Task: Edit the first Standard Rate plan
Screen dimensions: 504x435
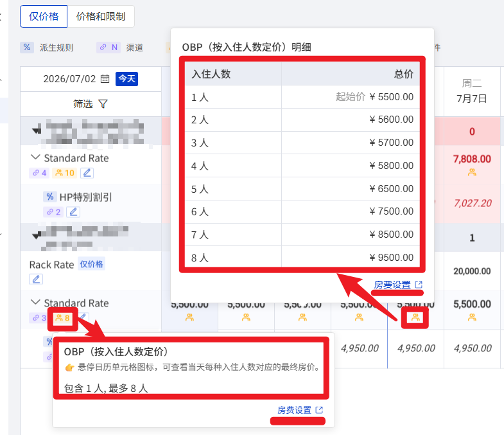Action: pyautogui.click(x=87, y=173)
